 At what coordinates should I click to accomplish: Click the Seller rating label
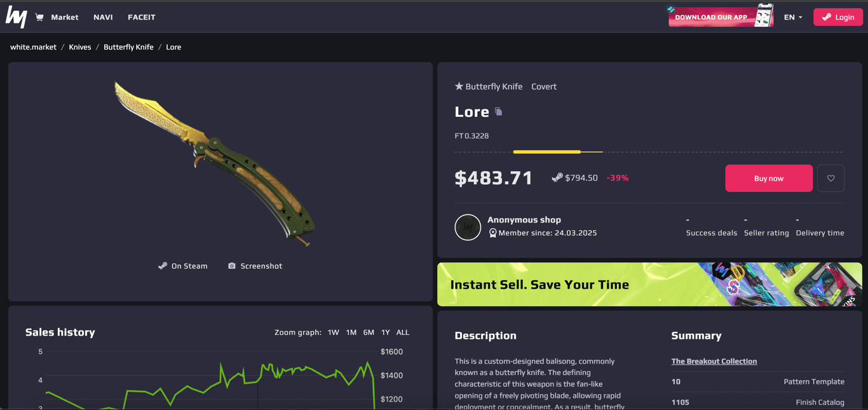[x=766, y=233]
